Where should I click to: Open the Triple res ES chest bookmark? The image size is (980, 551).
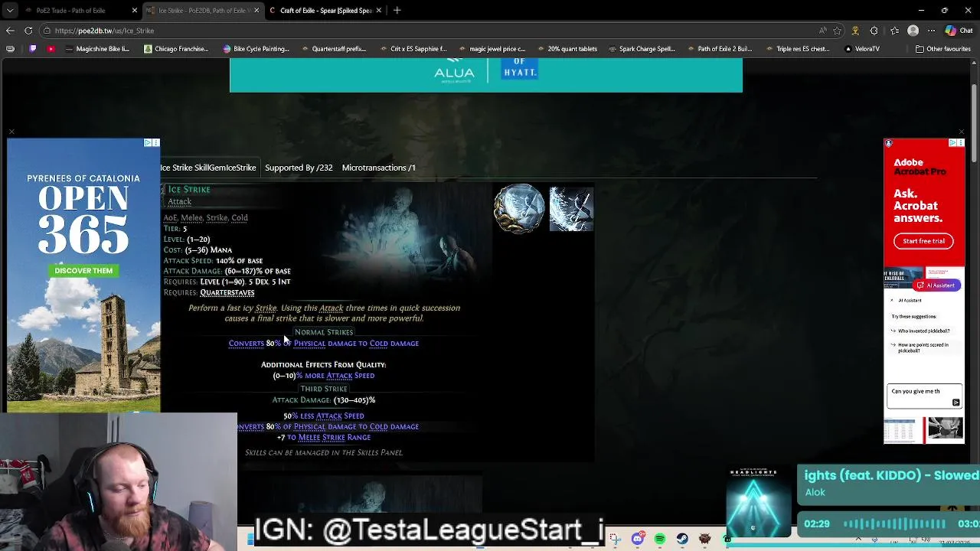(797, 49)
